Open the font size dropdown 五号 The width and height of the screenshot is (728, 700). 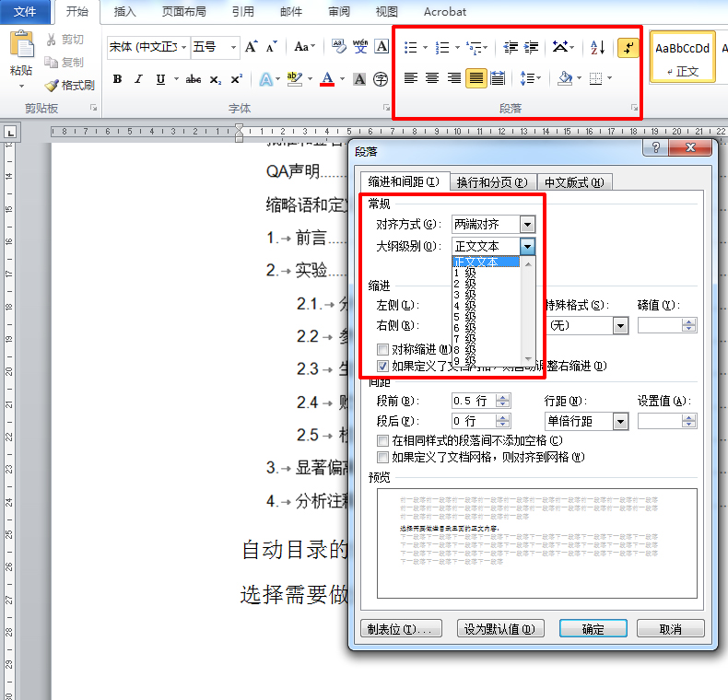click(x=233, y=47)
